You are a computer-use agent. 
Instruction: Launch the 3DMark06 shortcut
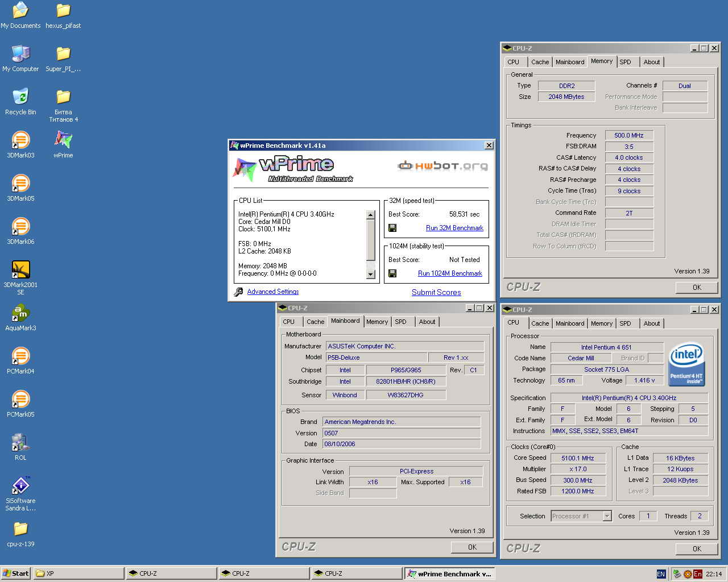20,231
